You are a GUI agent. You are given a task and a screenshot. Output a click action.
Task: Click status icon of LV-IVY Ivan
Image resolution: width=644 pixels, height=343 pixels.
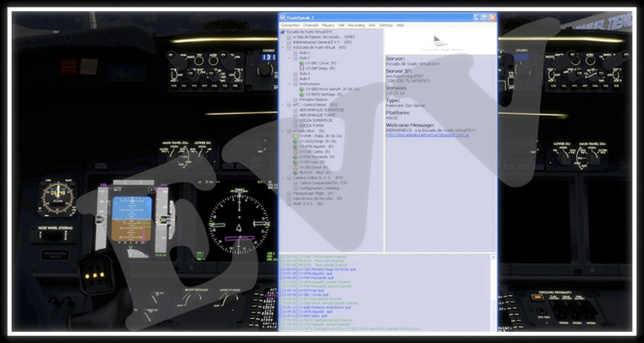(x=295, y=162)
